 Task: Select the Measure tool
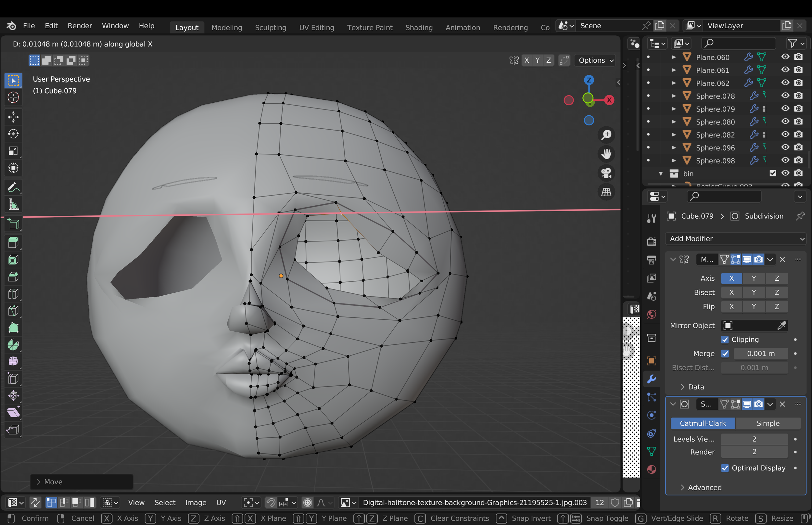click(13, 205)
